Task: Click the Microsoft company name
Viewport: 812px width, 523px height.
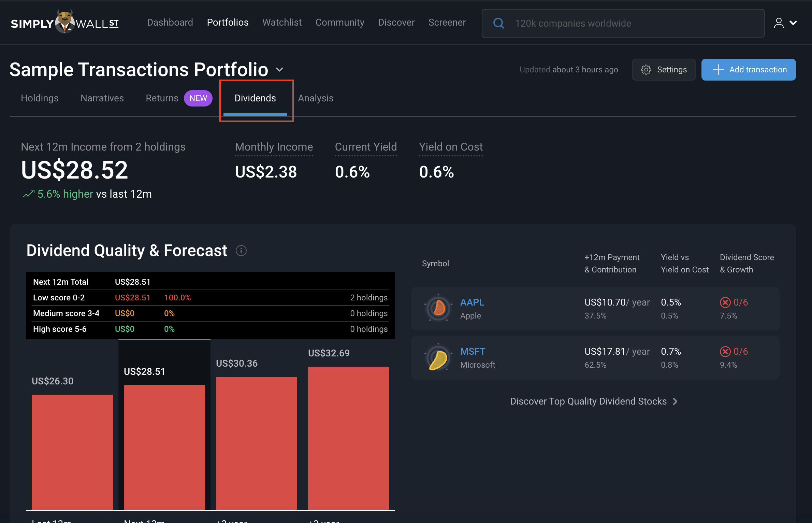Action: point(478,365)
